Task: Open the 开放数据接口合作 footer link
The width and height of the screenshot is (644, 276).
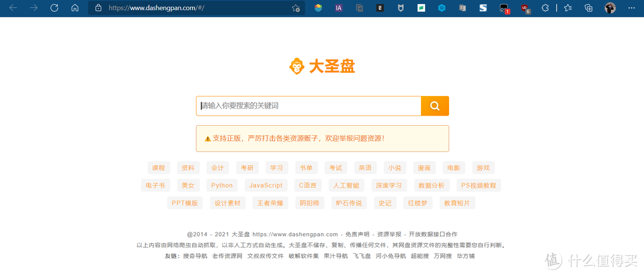Action: tap(433, 234)
